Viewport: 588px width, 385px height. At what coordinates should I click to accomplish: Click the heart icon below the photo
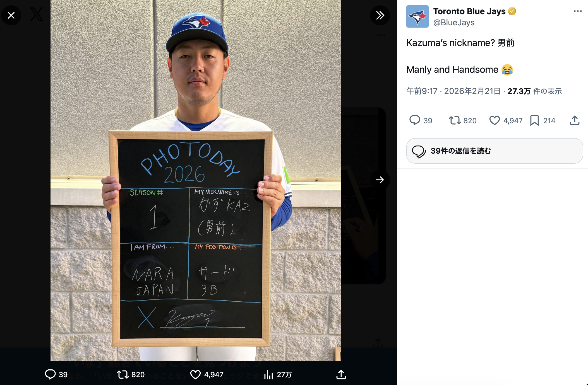pyautogui.click(x=195, y=374)
